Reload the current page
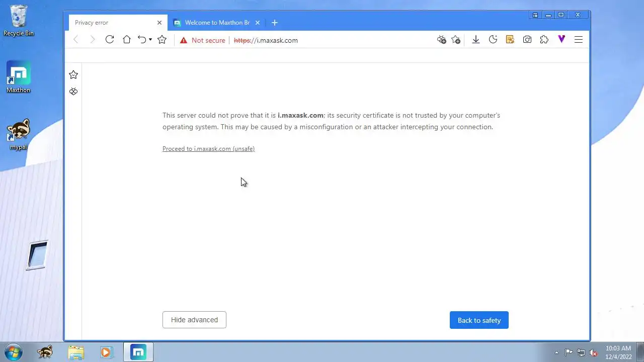The image size is (644, 362). click(x=109, y=39)
